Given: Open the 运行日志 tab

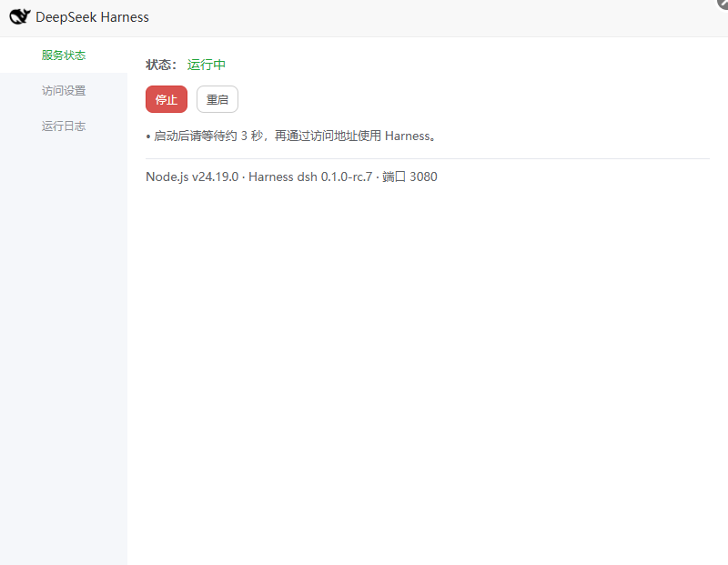Looking at the screenshot, I should [64, 126].
